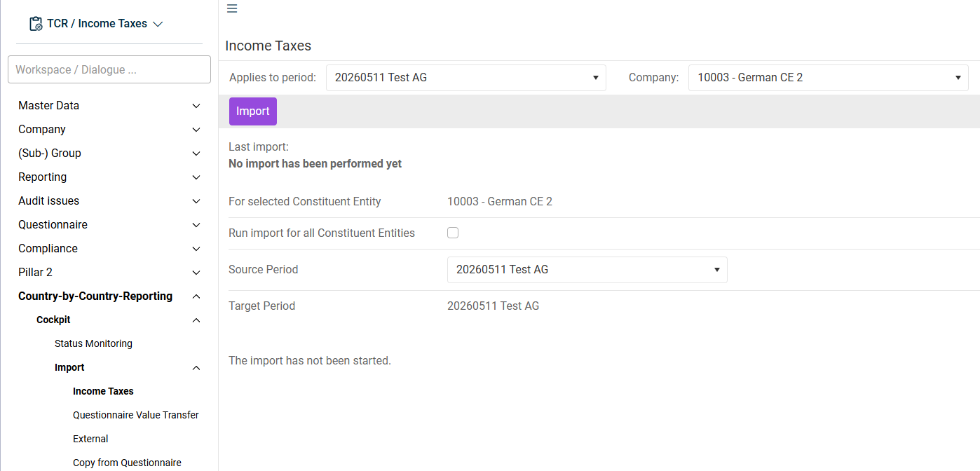The height and width of the screenshot is (471, 980).
Task: Collapse the Country-by-Country-Reporting section
Action: click(109, 296)
